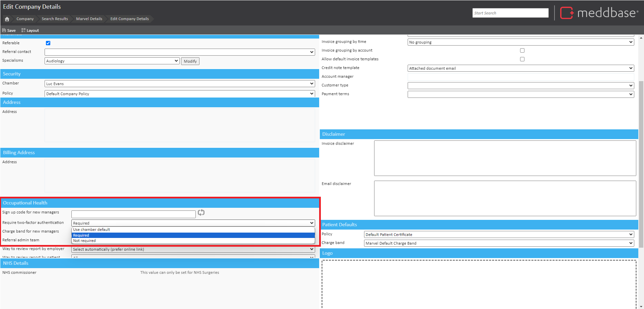This screenshot has width=644, height=309.
Task: Click the Invoice disclaimer text area
Action: tap(505, 158)
